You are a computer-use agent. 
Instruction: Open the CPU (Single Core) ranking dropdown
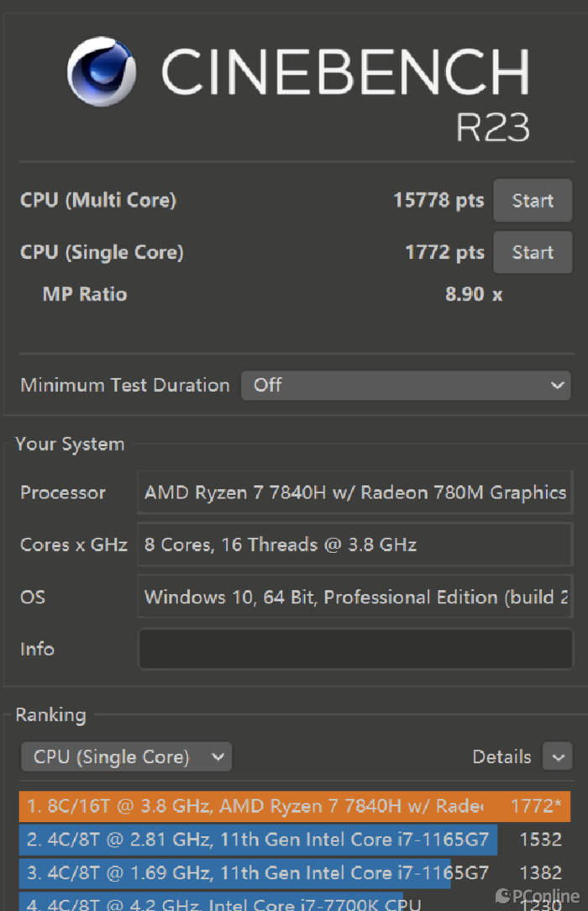point(127,756)
